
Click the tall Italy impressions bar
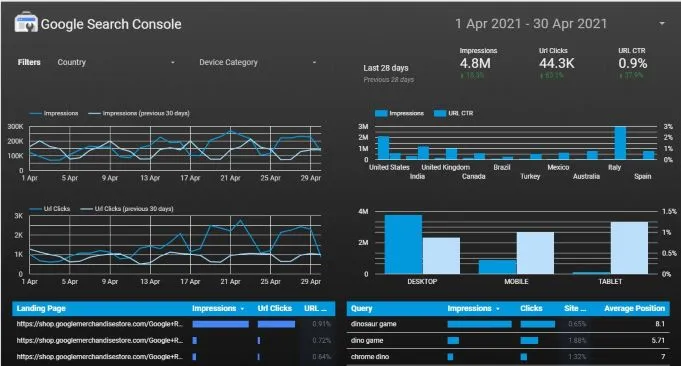tap(620, 143)
